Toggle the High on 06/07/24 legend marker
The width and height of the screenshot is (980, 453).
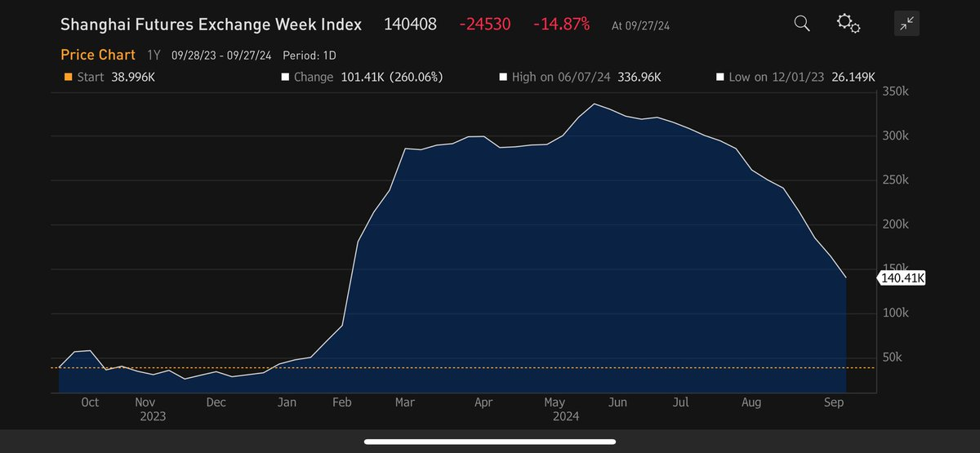(504, 78)
